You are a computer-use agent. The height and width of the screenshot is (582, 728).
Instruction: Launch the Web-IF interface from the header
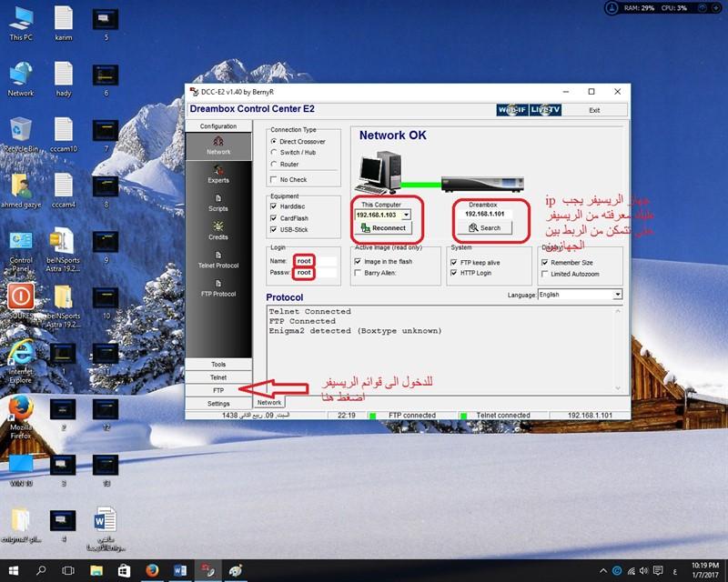pyautogui.click(x=512, y=110)
